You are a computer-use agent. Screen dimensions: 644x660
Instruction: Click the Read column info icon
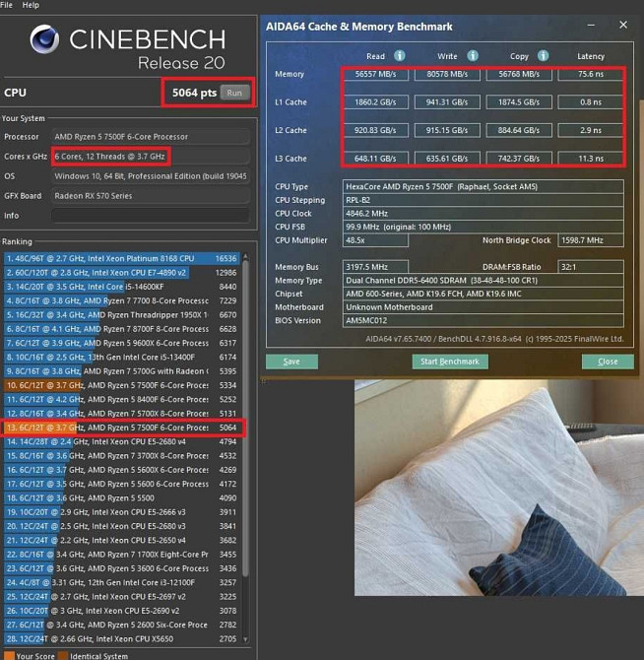click(400, 56)
